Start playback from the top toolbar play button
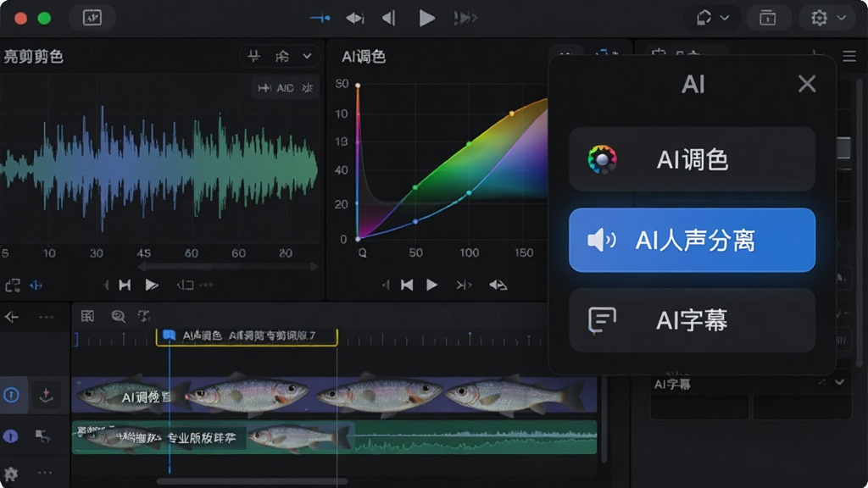 click(x=427, y=19)
